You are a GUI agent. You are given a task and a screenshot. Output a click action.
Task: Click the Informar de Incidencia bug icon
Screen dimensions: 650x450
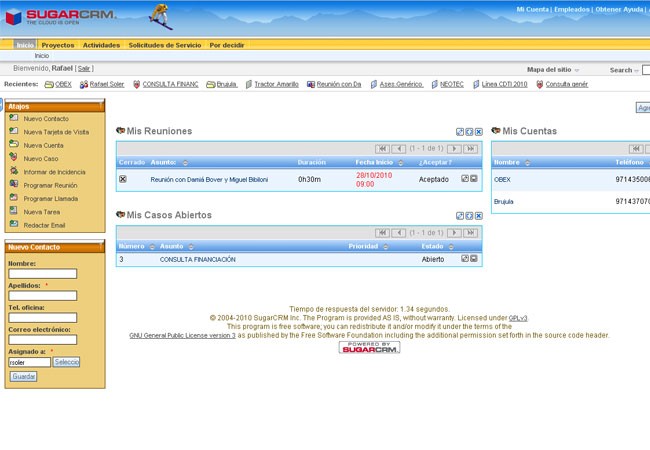coord(14,171)
